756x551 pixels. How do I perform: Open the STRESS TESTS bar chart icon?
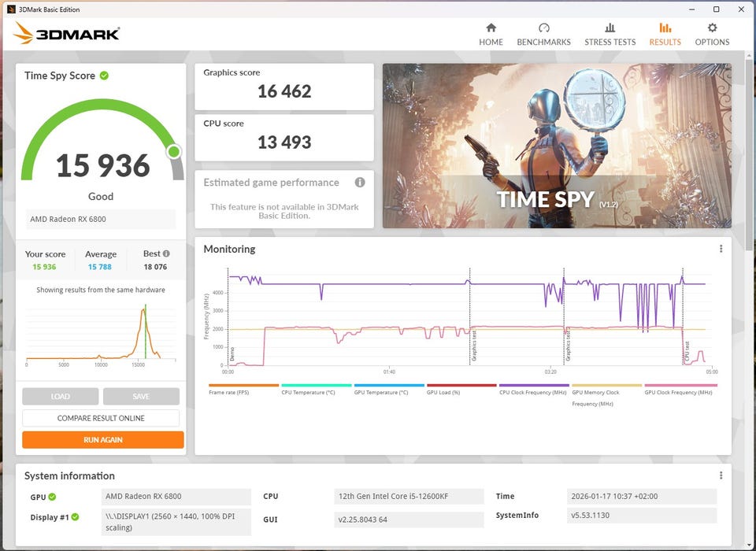pos(610,28)
